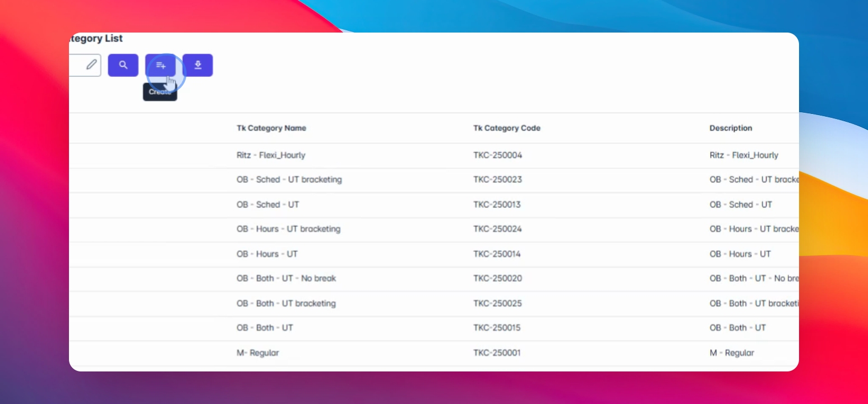Click code TKC-250013
The height and width of the screenshot is (404, 868).
[497, 204]
